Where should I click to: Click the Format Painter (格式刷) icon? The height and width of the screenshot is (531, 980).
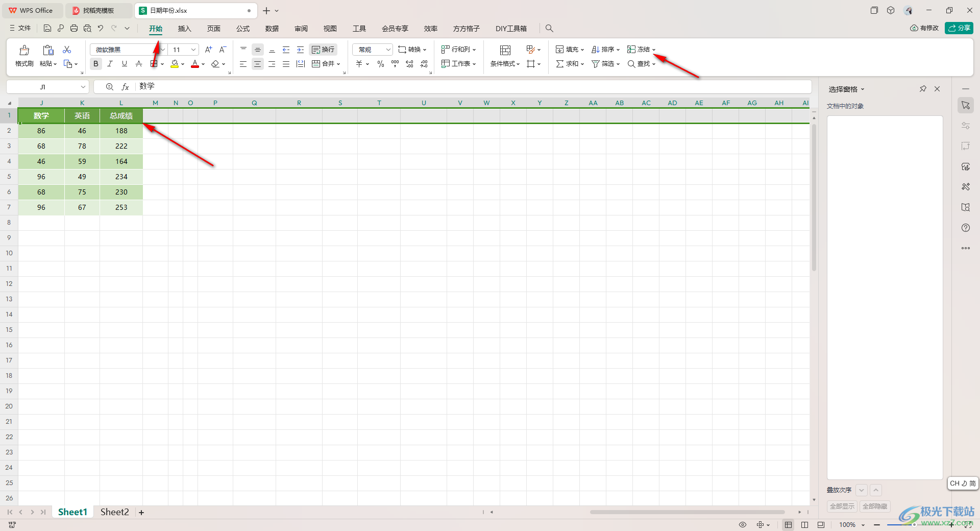point(24,50)
